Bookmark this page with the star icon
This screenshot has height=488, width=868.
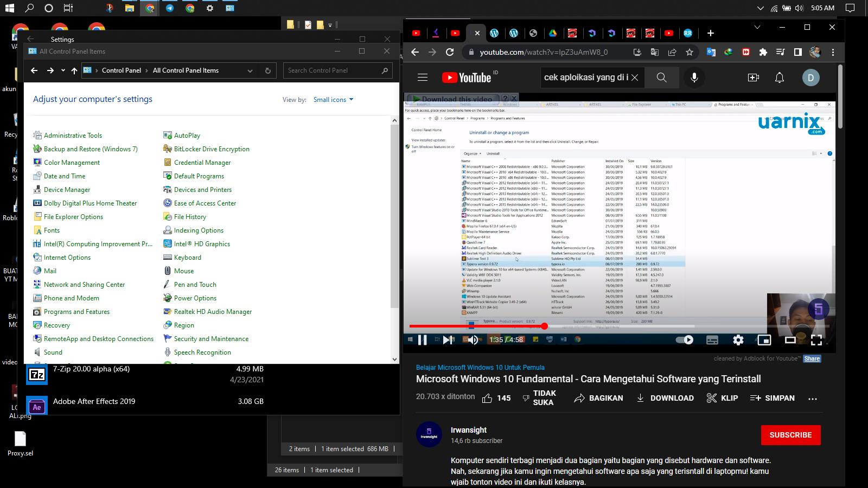click(x=690, y=52)
